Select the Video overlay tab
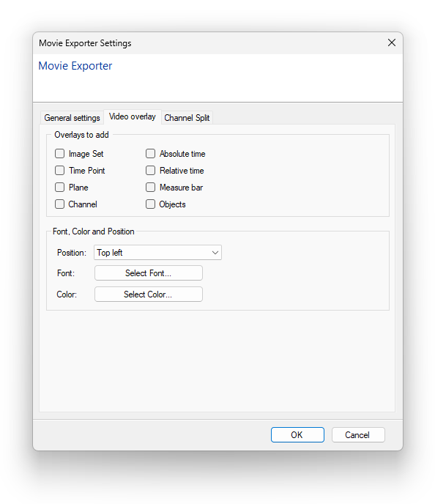The height and width of the screenshot is (504, 435). (x=133, y=116)
